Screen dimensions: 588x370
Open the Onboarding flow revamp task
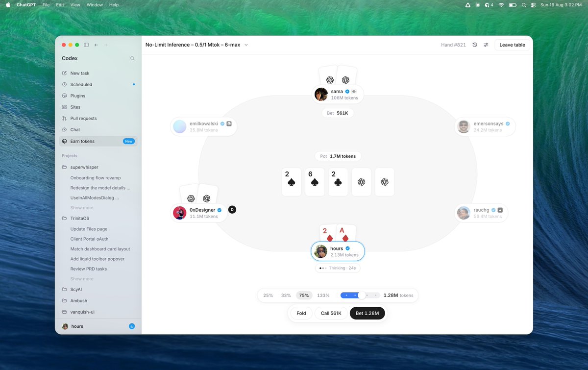[x=96, y=177]
